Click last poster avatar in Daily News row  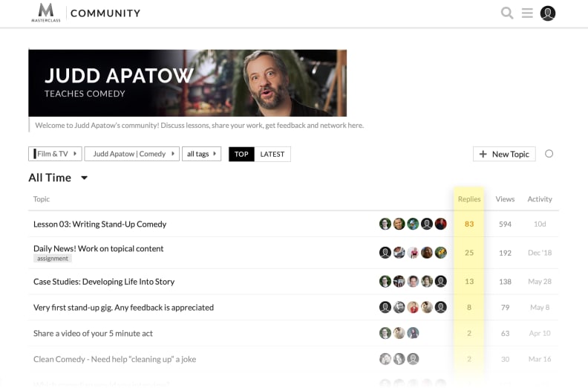coord(440,253)
